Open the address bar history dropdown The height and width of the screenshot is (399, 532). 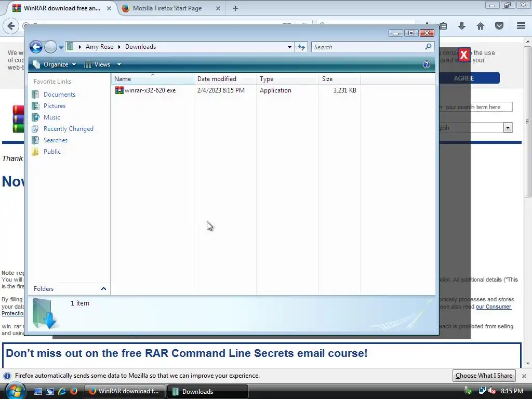[x=289, y=47]
